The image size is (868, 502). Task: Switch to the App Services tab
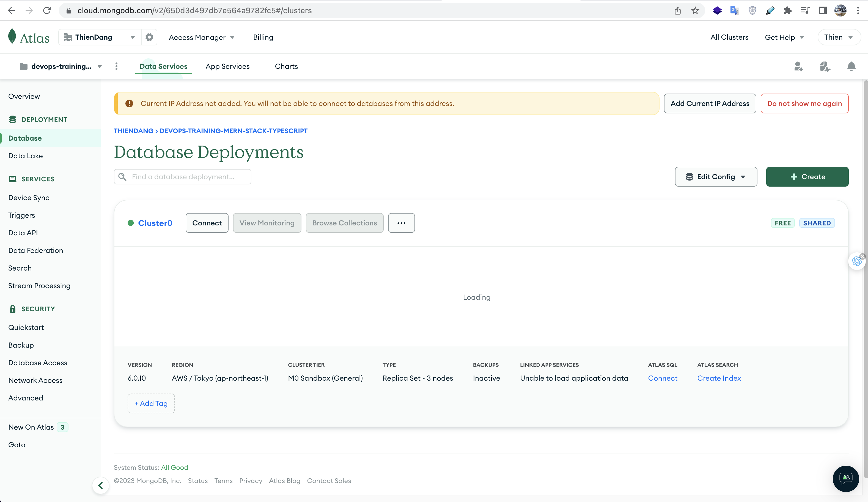coord(227,66)
